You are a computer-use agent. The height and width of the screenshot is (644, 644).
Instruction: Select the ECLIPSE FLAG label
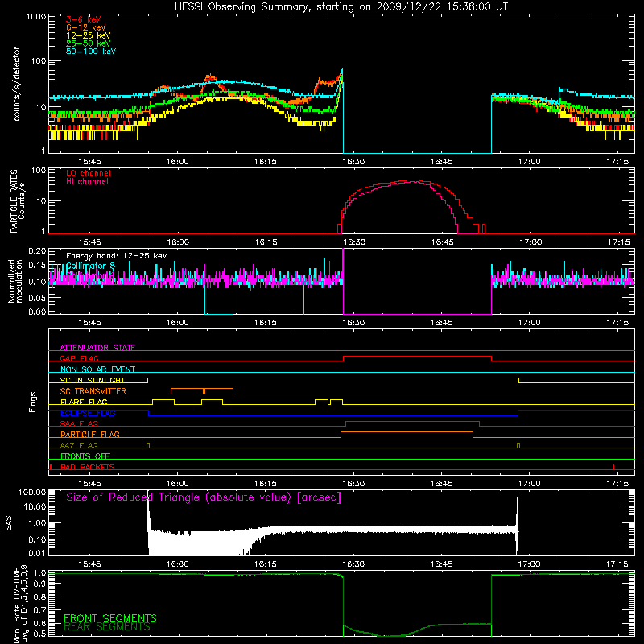click(88, 413)
